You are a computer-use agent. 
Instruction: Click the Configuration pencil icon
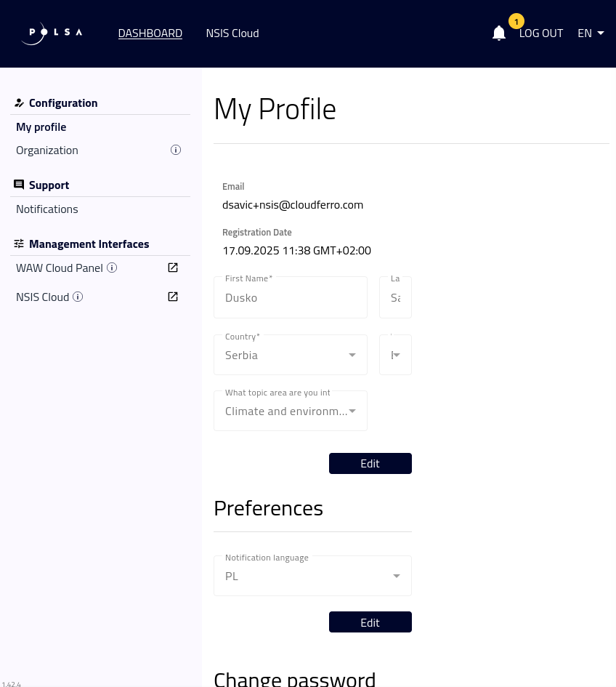pos(20,103)
